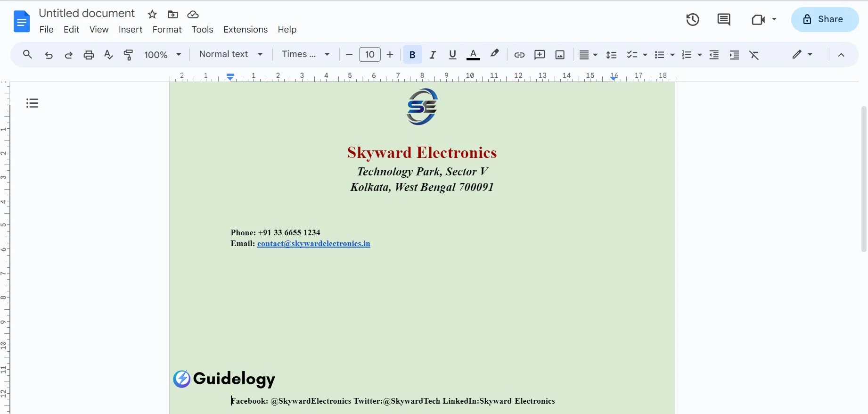This screenshot has height=414, width=868.
Task: Start a video call with camera icon
Action: (x=758, y=19)
